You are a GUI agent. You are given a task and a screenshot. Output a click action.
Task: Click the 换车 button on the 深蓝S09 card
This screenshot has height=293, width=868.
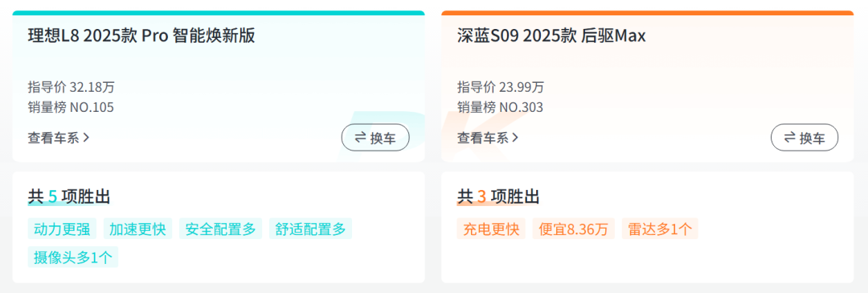(805, 138)
